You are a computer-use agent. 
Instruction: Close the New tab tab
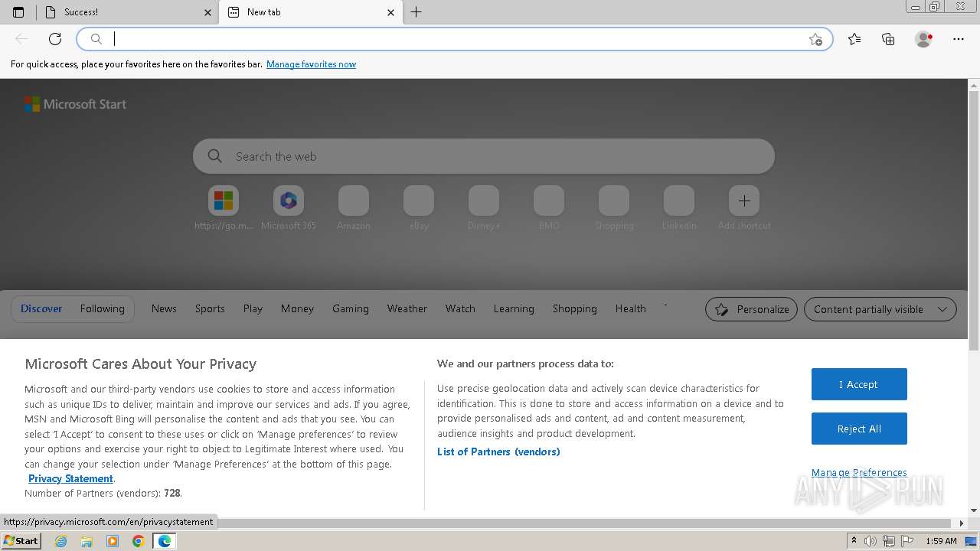click(x=390, y=12)
